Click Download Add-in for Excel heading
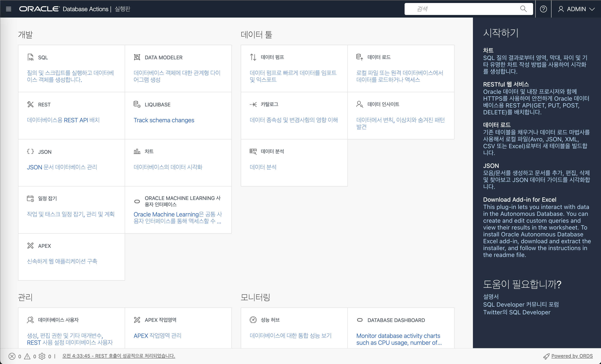This screenshot has width=601, height=364. tap(520, 199)
